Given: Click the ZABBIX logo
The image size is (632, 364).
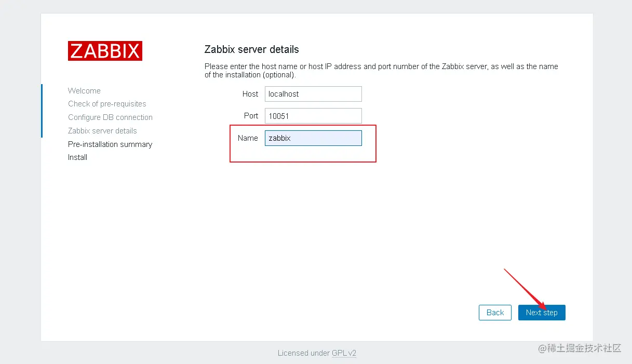Looking at the screenshot, I should click(105, 51).
